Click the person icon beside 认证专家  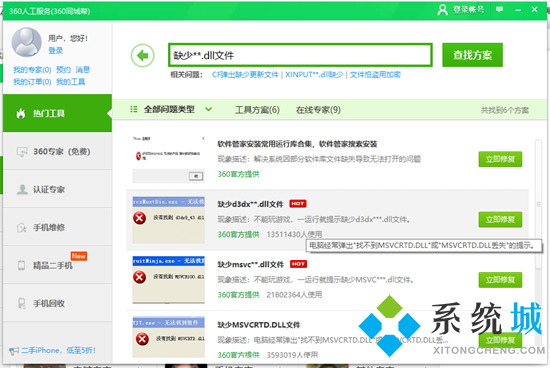click(x=22, y=189)
